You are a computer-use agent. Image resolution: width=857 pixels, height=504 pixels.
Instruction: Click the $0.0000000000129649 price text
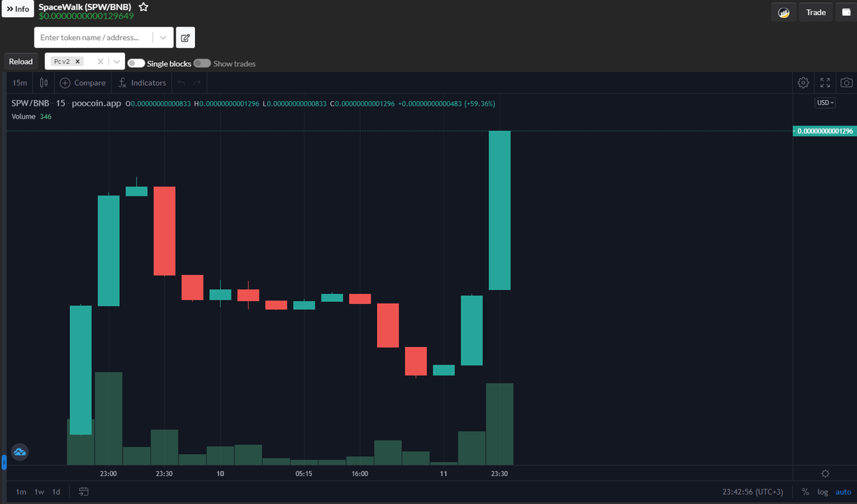86,16
